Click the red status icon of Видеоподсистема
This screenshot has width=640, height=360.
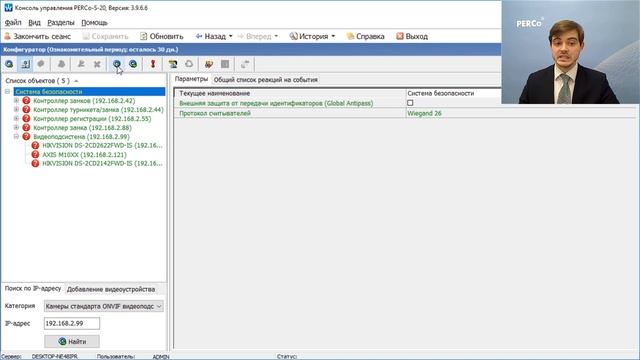tap(27, 136)
